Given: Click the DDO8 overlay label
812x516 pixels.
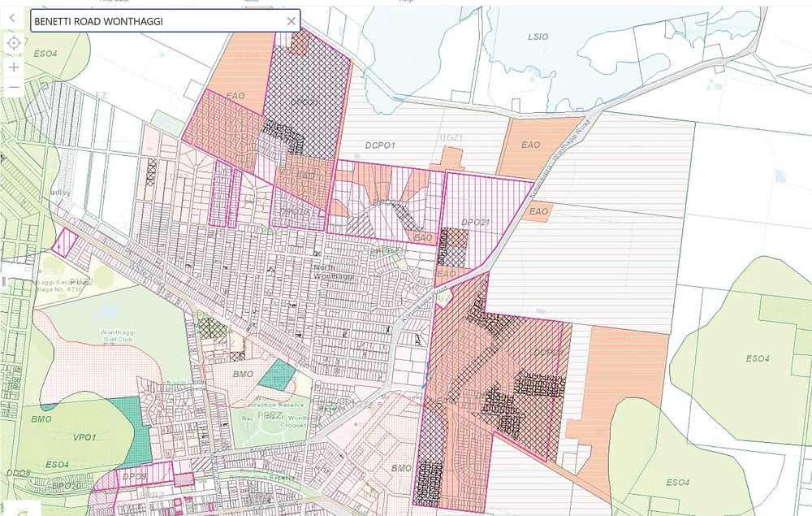Looking at the screenshot, I should 18,473.
